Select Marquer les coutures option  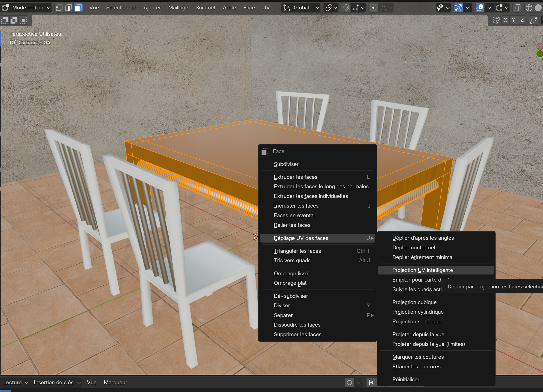(x=418, y=357)
